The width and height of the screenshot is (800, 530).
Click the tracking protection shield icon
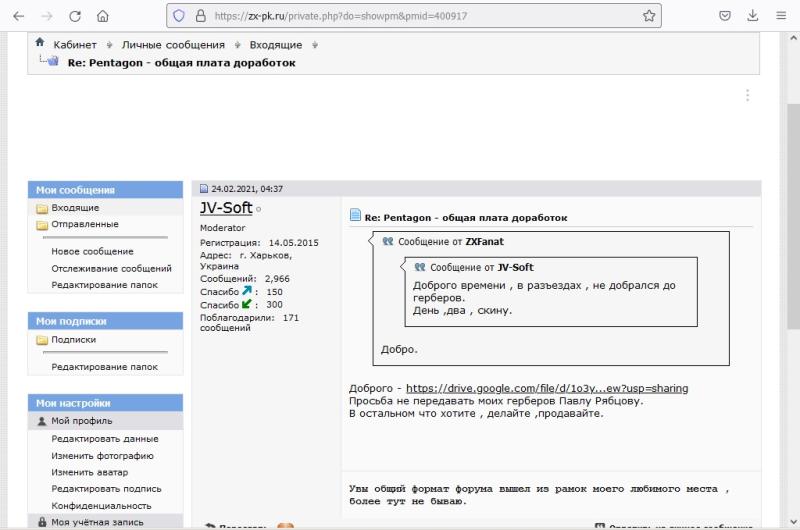(179, 16)
